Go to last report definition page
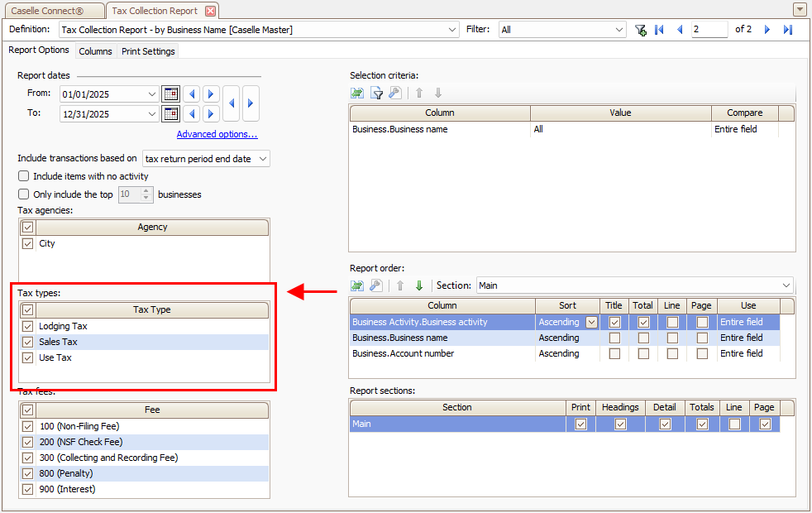Screen dimensions: 812x513 pyautogui.click(x=788, y=30)
